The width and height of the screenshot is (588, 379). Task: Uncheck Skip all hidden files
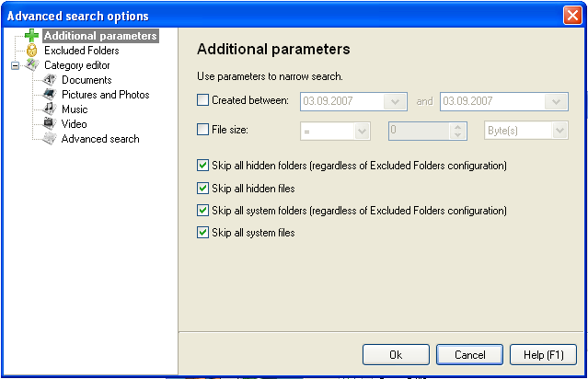pos(202,188)
